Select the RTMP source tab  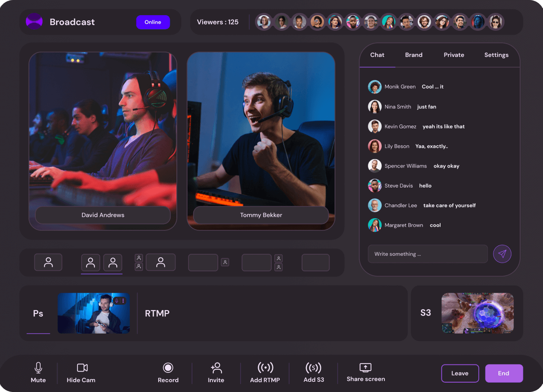tap(157, 313)
